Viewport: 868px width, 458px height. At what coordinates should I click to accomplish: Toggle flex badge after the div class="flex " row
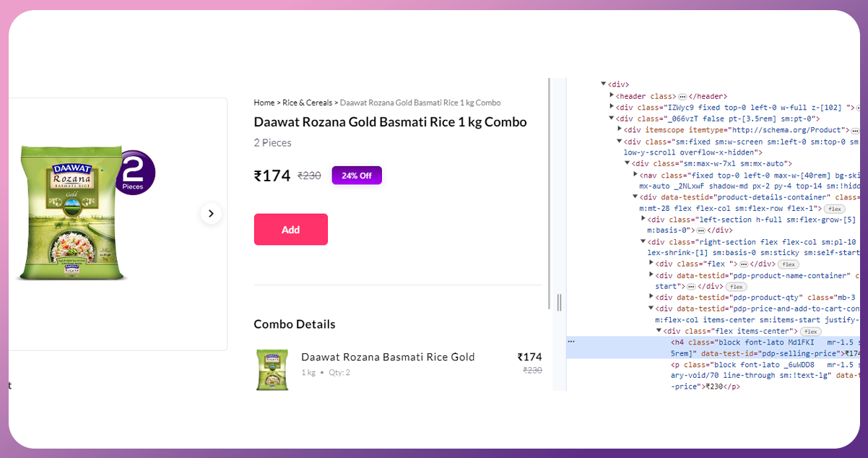coord(788,264)
